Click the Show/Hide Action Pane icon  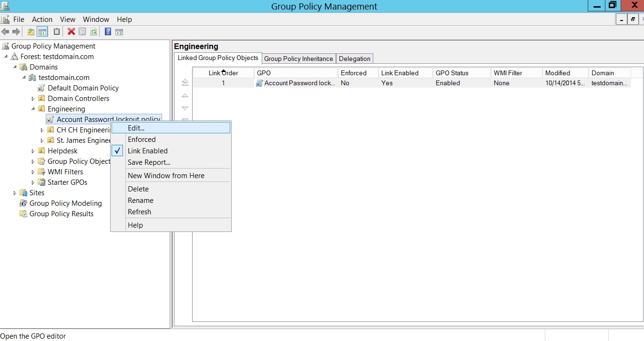point(119,32)
